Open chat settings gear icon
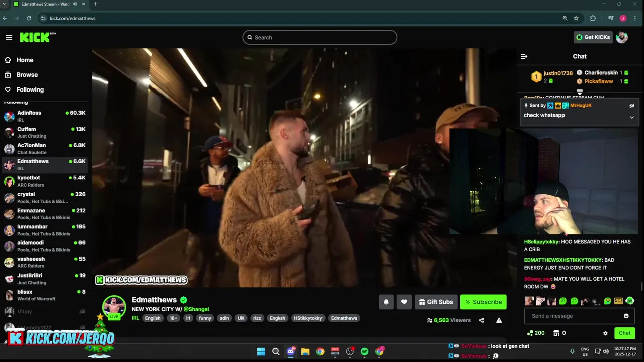The width and height of the screenshot is (644, 362). 605,333
